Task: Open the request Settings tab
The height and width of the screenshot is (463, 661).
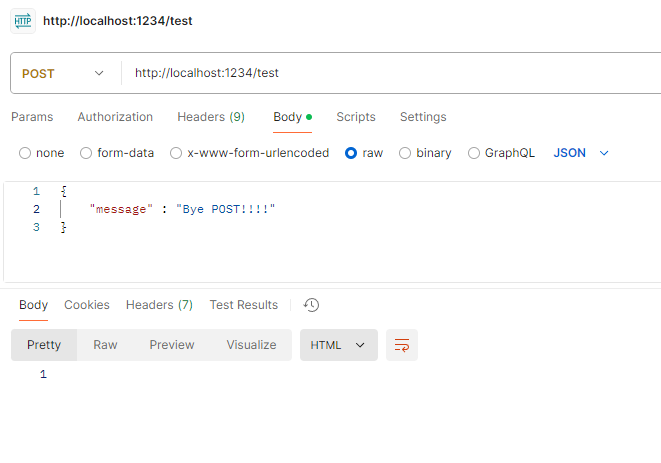Action: pos(423,117)
